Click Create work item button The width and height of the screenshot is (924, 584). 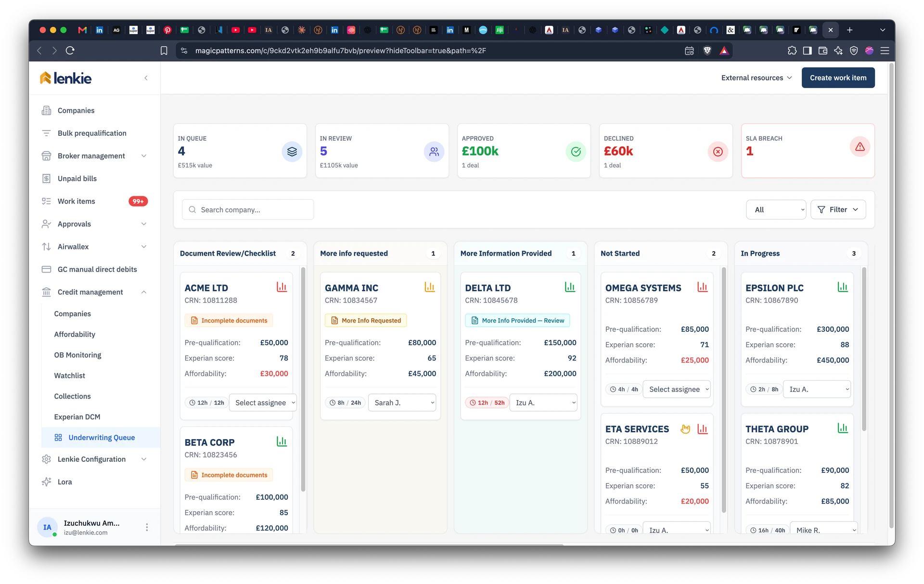(x=838, y=78)
